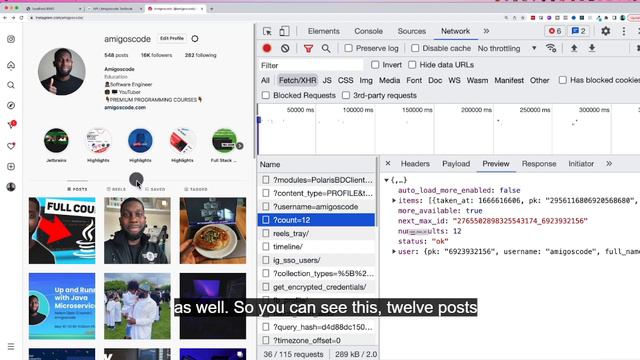Select the ?username=amigoscode request
The image size is (640, 360).
316,207
